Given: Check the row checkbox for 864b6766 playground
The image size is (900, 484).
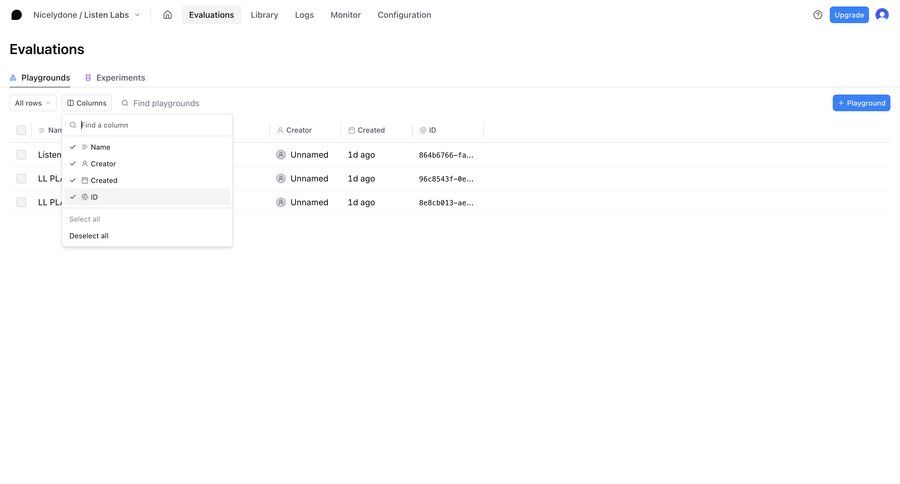Looking at the screenshot, I should tap(21, 154).
